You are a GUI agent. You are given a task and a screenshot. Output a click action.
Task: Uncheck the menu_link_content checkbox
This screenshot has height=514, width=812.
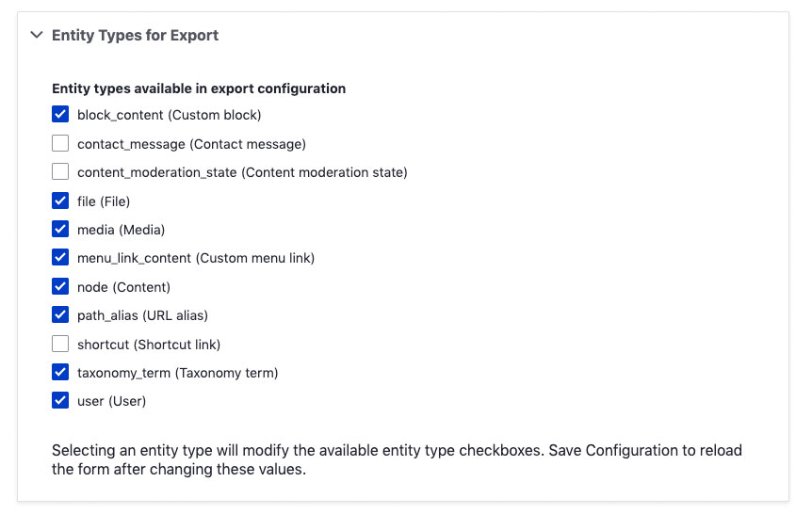click(x=60, y=258)
